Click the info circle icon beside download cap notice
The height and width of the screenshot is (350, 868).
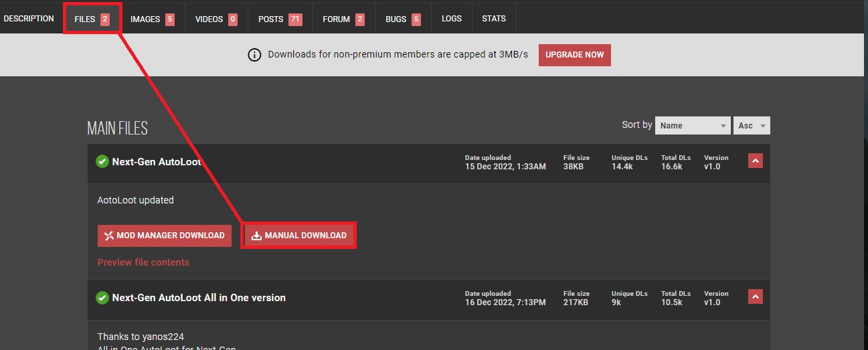[254, 55]
